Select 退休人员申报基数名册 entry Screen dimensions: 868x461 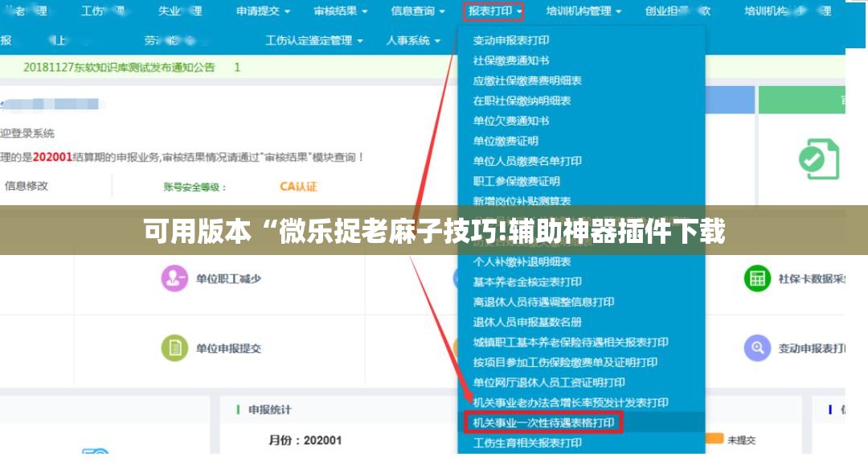[527, 322]
